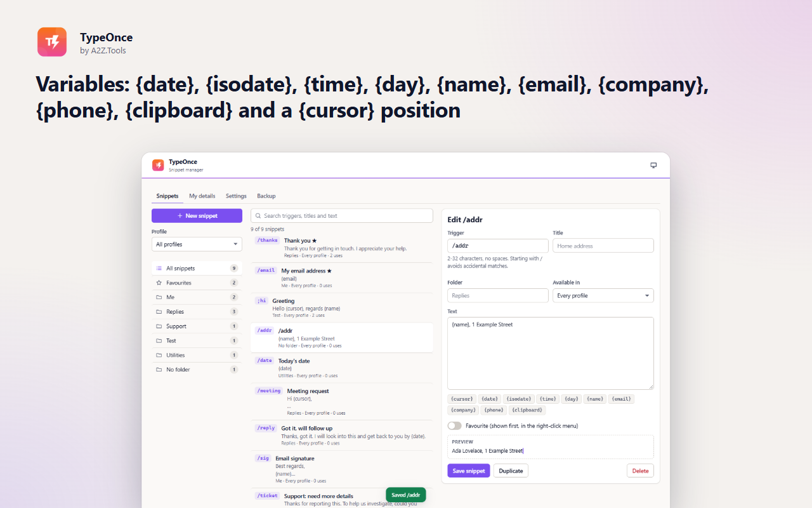Select the Support folder
This screenshot has width=812, height=508.
coord(197,326)
